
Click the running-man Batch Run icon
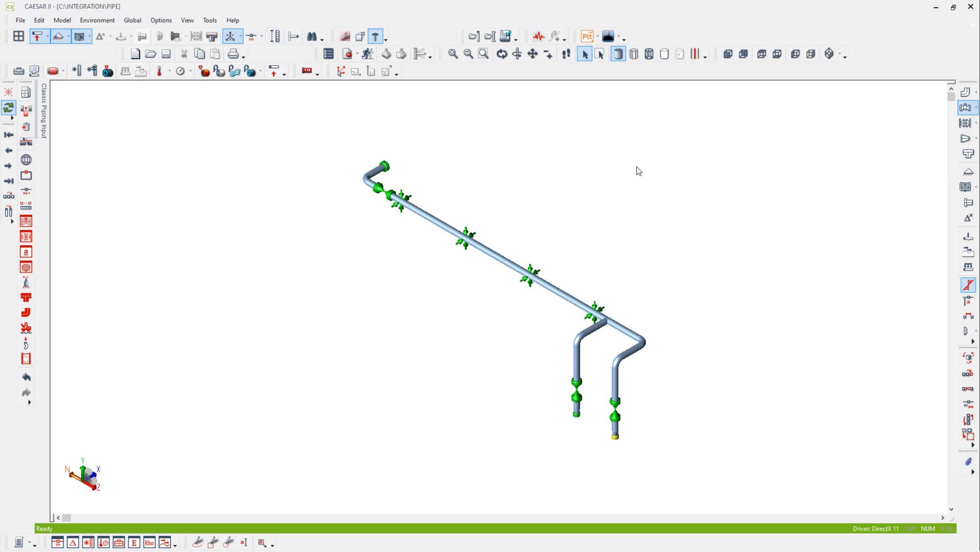[x=367, y=54]
